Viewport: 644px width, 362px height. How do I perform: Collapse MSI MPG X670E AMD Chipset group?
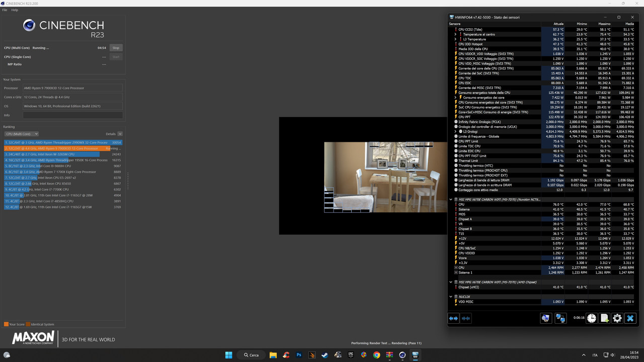(x=451, y=282)
